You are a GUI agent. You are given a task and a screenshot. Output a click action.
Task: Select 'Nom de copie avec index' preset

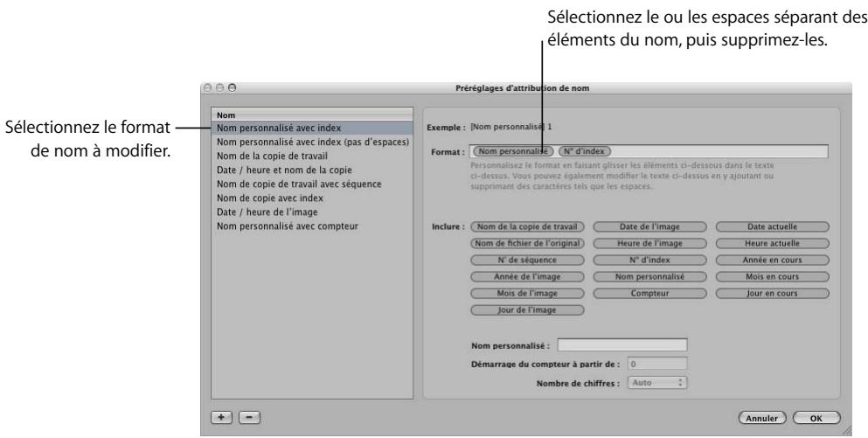click(x=312, y=198)
